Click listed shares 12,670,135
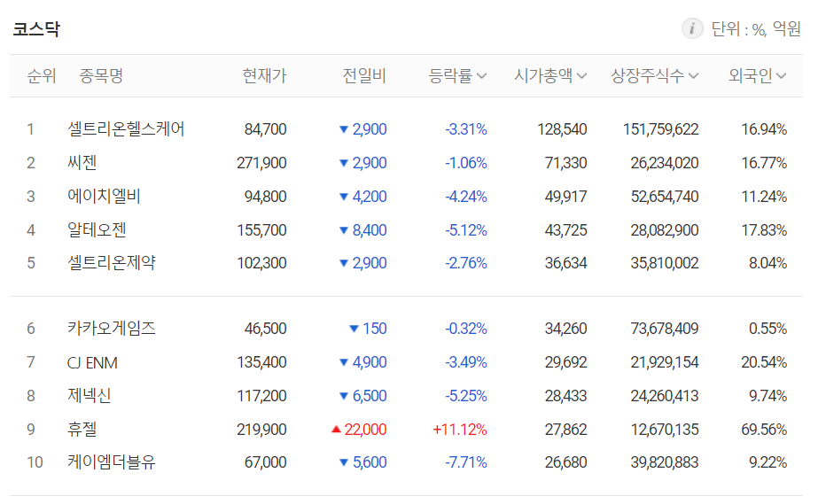818x504 pixels. (x=665, y=430)
